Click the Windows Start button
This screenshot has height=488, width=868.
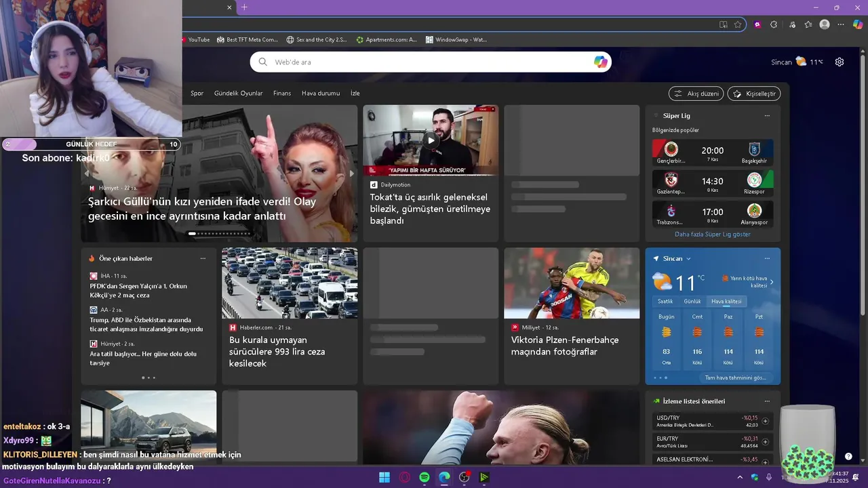[384, 477]
